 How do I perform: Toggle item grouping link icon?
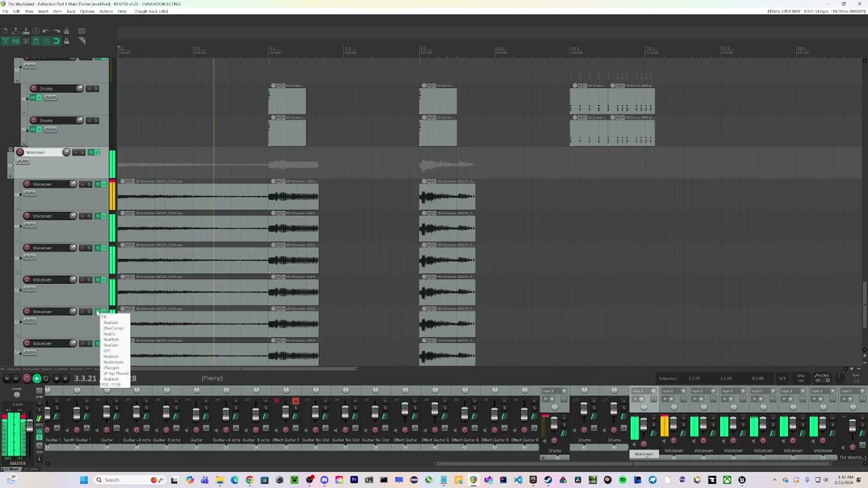click(16, 41)
